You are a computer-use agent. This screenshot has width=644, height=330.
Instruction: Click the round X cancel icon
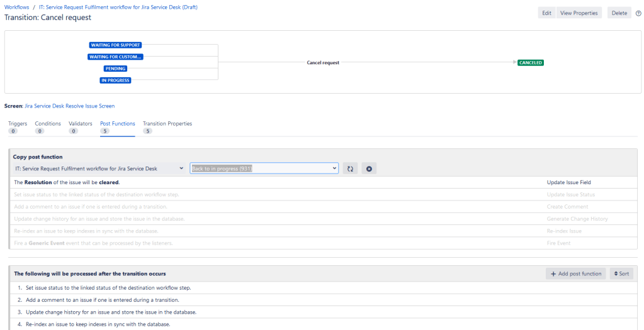pyautogui.click(x=369, y=168)
